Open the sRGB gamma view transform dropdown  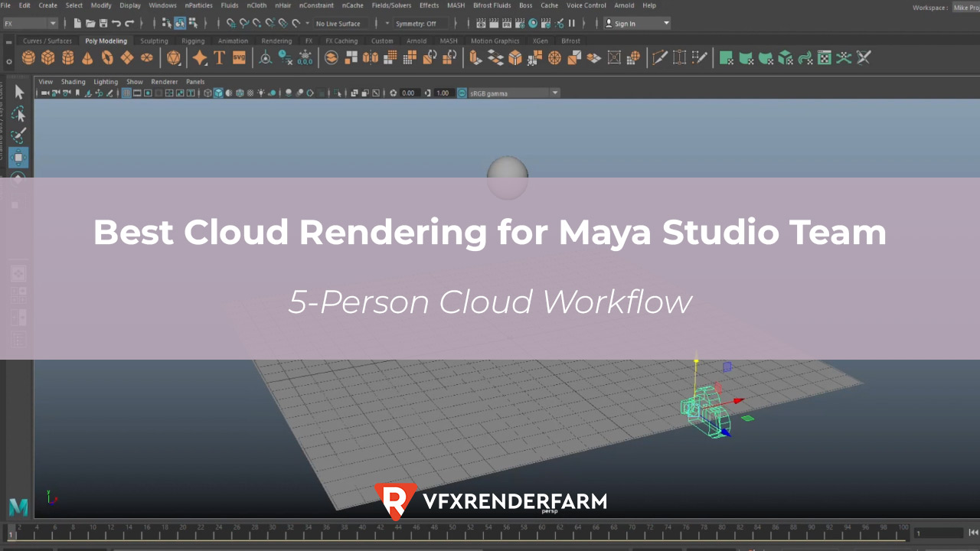[514, 93]
